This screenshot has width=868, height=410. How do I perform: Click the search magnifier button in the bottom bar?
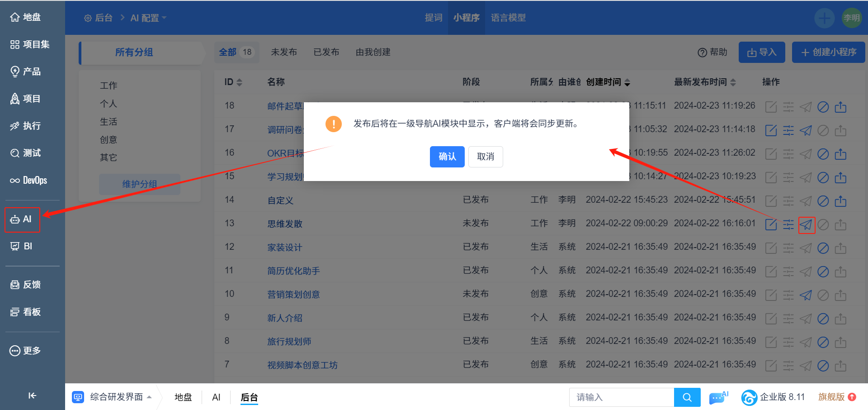[x=687, y=397]
